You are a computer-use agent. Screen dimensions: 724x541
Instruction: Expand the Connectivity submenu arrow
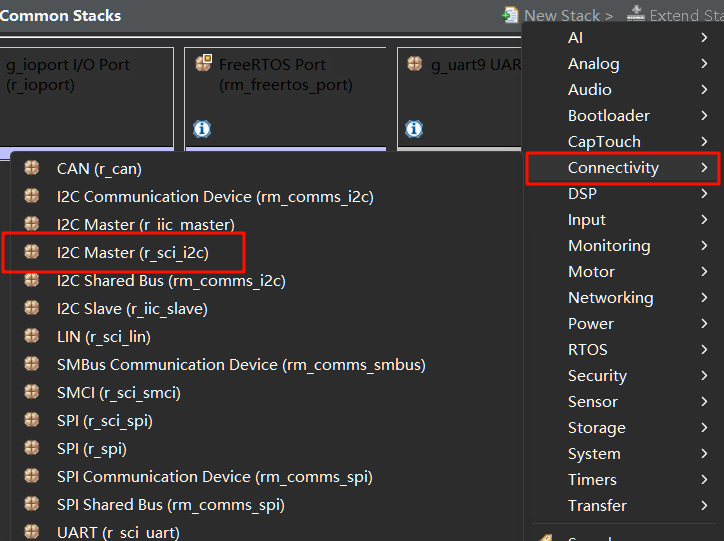point(704,168)
